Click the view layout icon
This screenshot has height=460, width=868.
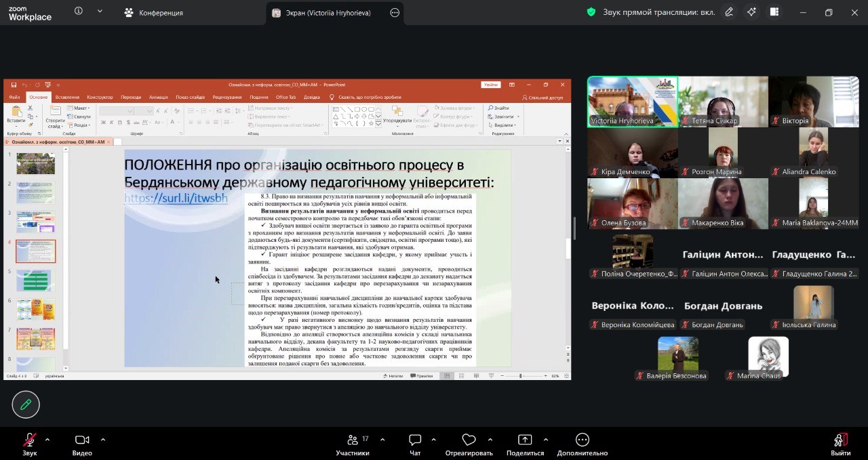(774, 12)
